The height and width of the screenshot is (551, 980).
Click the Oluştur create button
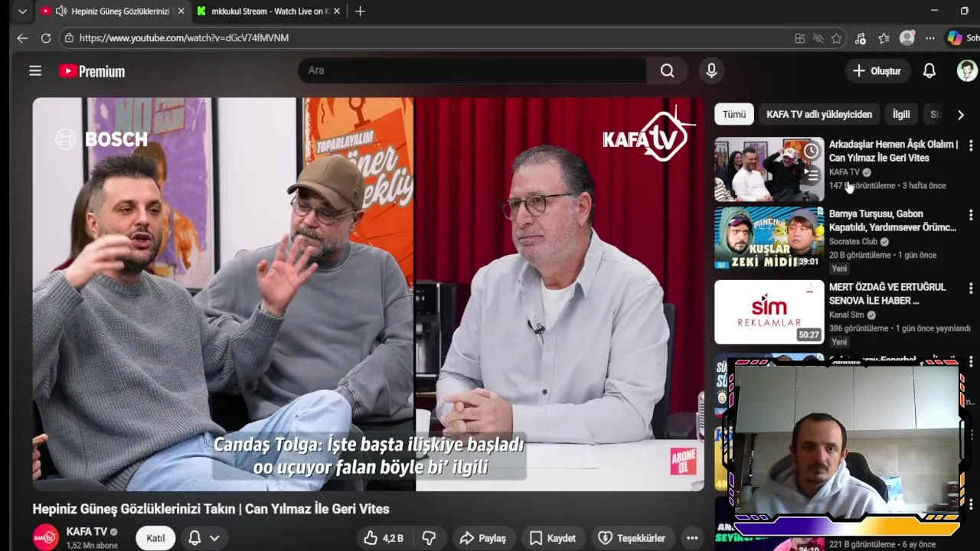click(x=877, y=70)
